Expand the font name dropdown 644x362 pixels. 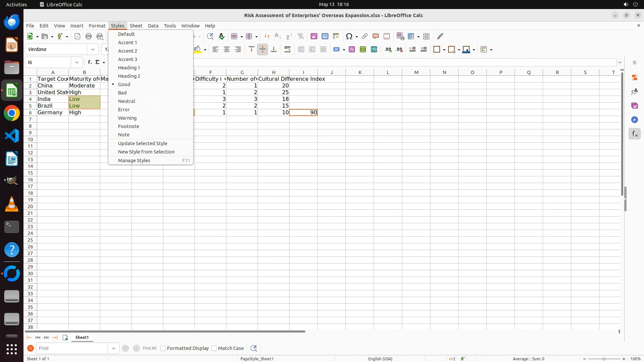(93, 49)
